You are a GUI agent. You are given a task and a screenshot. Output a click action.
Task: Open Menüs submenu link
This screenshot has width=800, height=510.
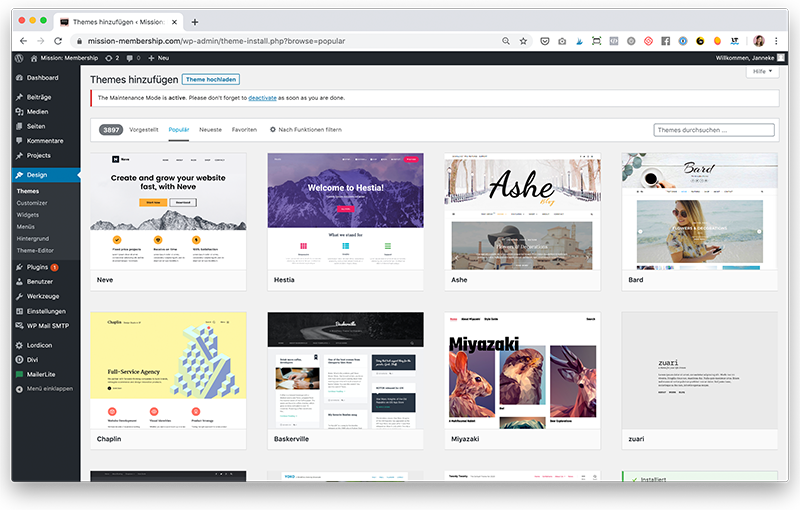(x=26, y=227)
